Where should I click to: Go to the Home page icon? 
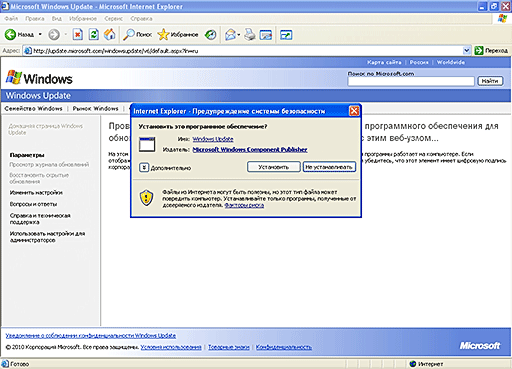click(x=109, y=34)
